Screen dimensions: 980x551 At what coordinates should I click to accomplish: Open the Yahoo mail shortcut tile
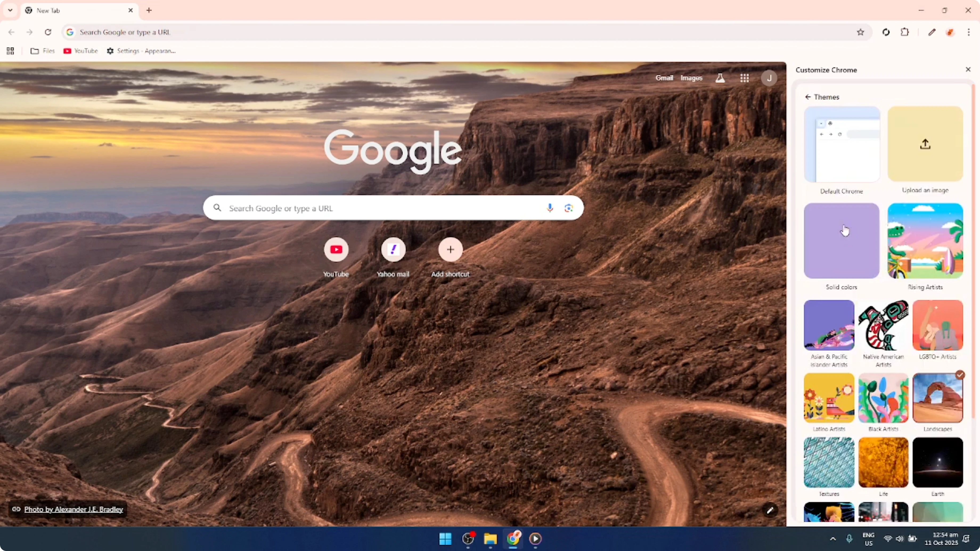tap(393, 250)
